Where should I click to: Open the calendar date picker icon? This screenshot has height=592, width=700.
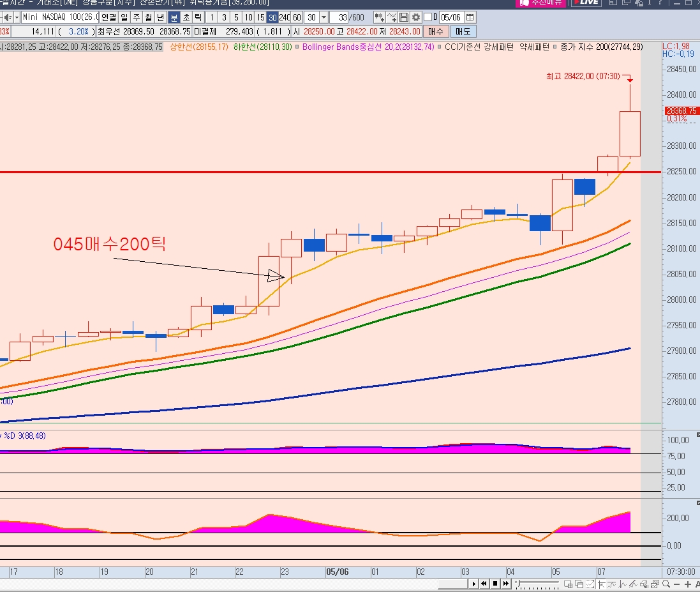pos(470,17)
